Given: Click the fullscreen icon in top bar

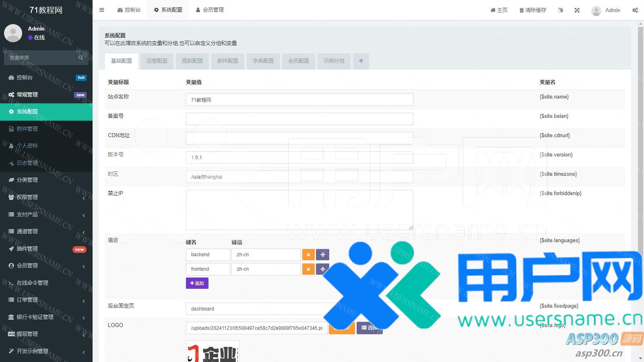Looking at the screenshot, I should pyautogui.click(x=577, y=10).
